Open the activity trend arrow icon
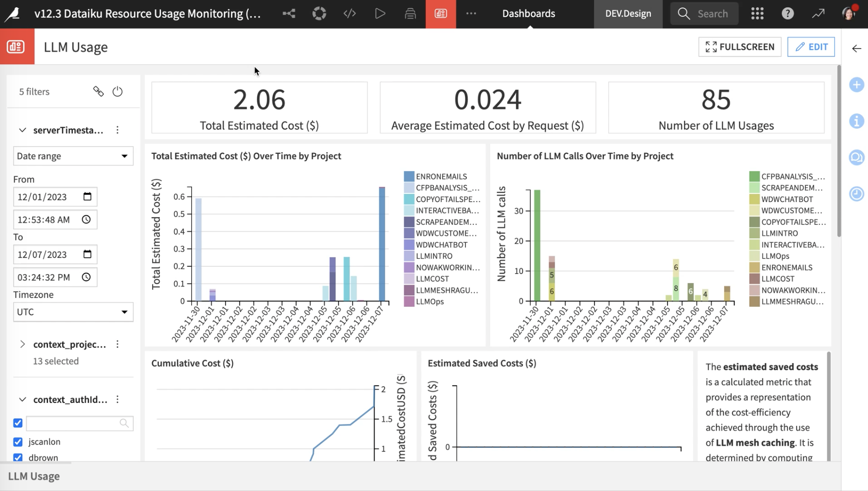The image size is (868, 491). tap(818, 14)
